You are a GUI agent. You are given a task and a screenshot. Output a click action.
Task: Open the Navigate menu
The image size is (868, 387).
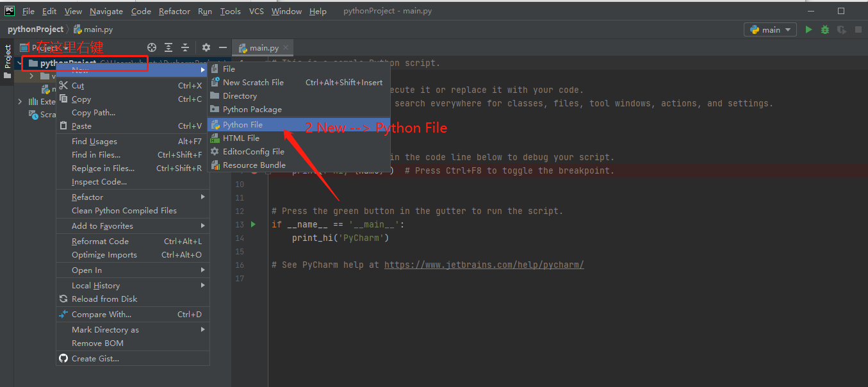click(x=106, y=12)
